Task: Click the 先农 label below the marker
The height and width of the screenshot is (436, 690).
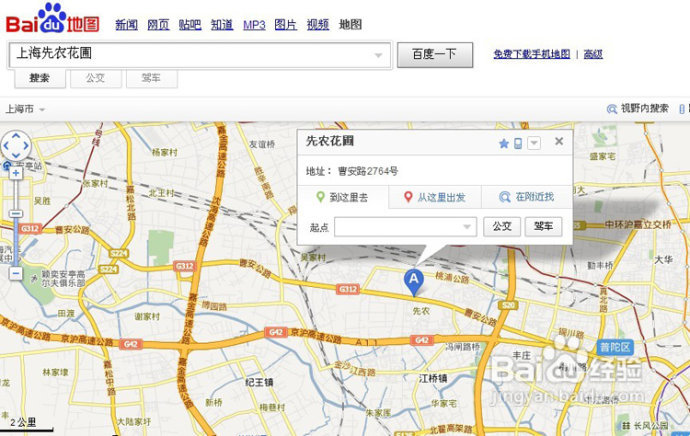Action: coord(421,311)
